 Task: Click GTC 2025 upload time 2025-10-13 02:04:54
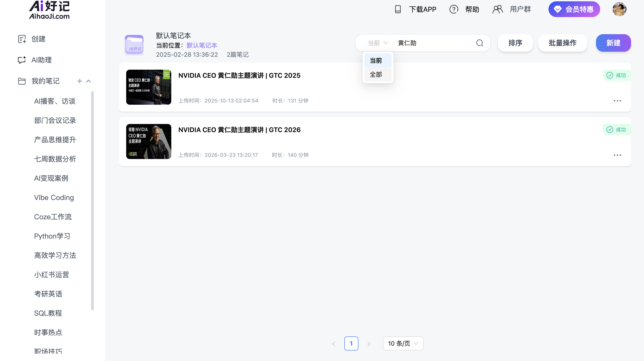point(218,101)
